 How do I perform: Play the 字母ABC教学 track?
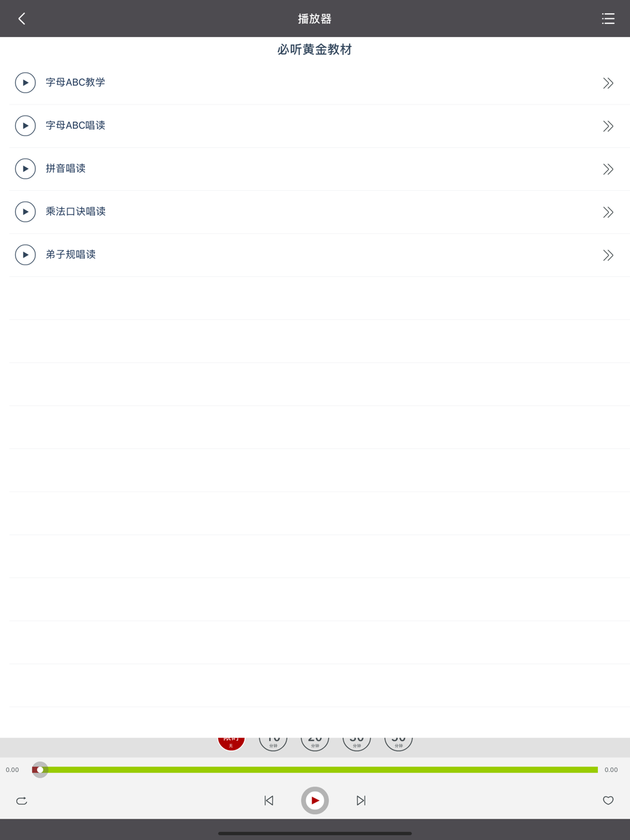tap(25, 82)
